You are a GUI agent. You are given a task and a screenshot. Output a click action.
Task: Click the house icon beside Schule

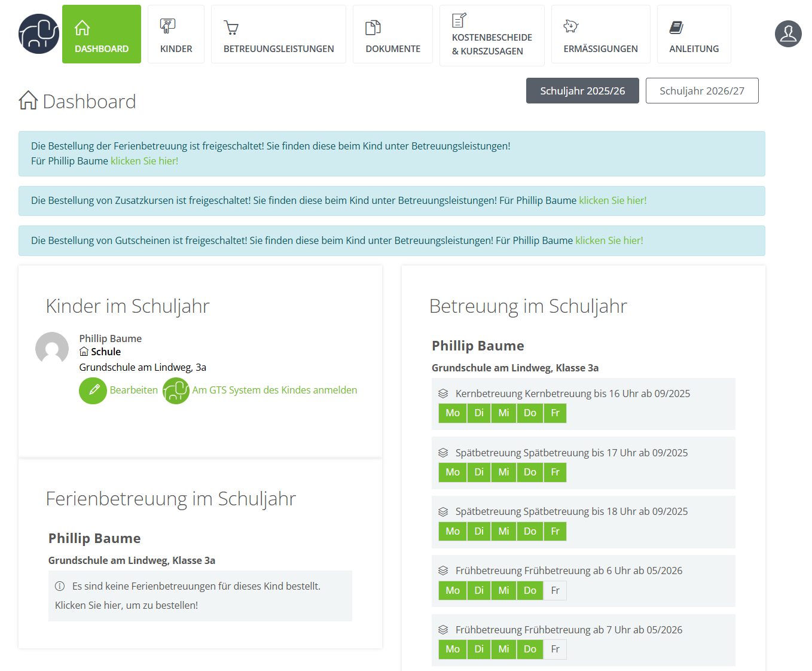pos(84,352)
